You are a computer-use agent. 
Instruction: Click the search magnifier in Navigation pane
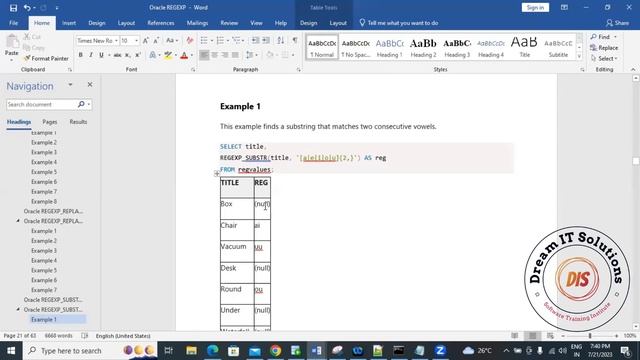click(x=81, y=104)
